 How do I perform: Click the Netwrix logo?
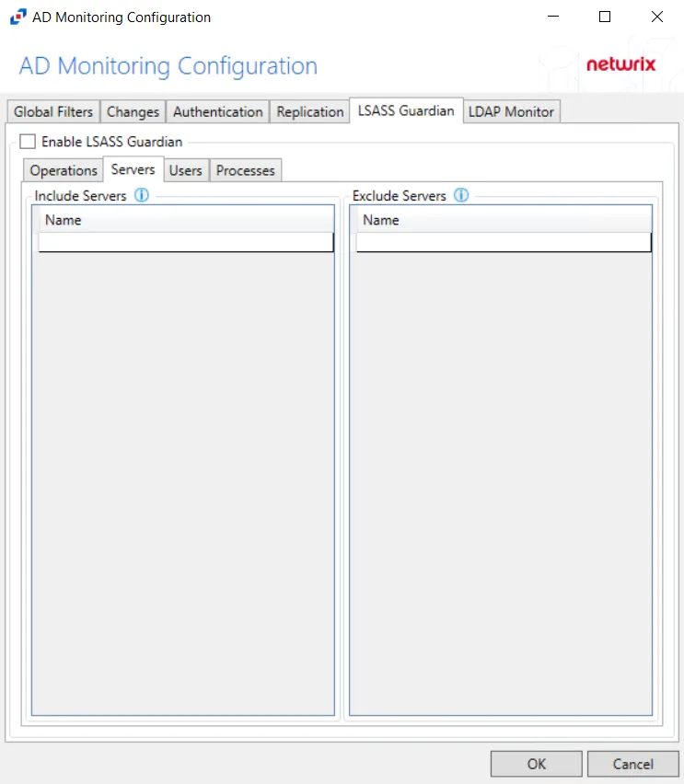[620, 64]
